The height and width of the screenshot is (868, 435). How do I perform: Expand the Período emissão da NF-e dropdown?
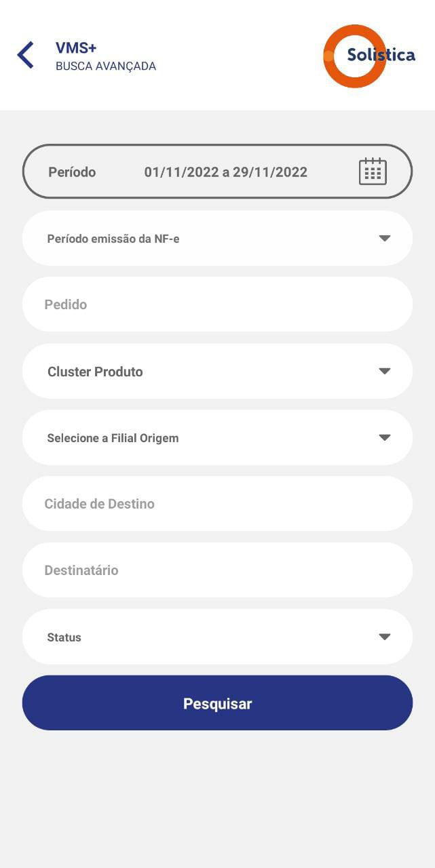pyautogui.click(x=113, y=239)
